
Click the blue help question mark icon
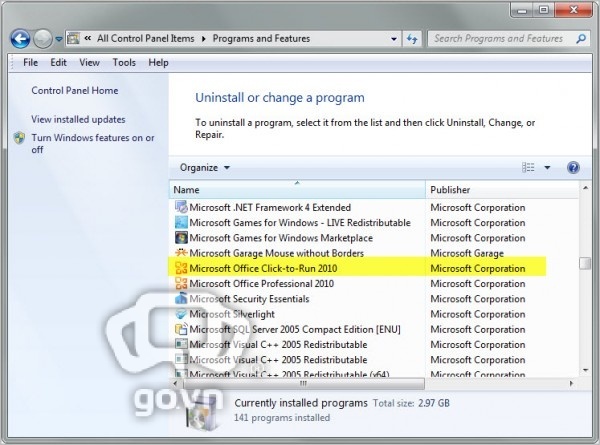point(573,168)
